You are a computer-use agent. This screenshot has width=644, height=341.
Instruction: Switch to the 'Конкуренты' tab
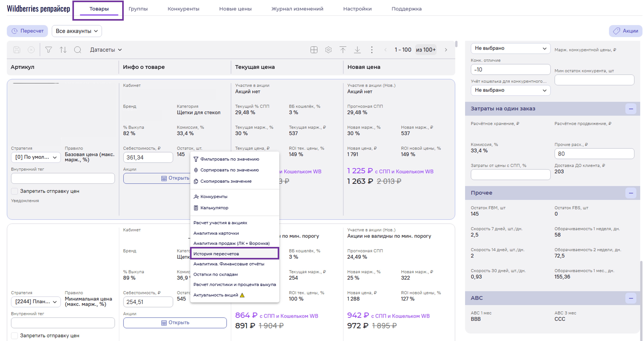pos(183,9)
